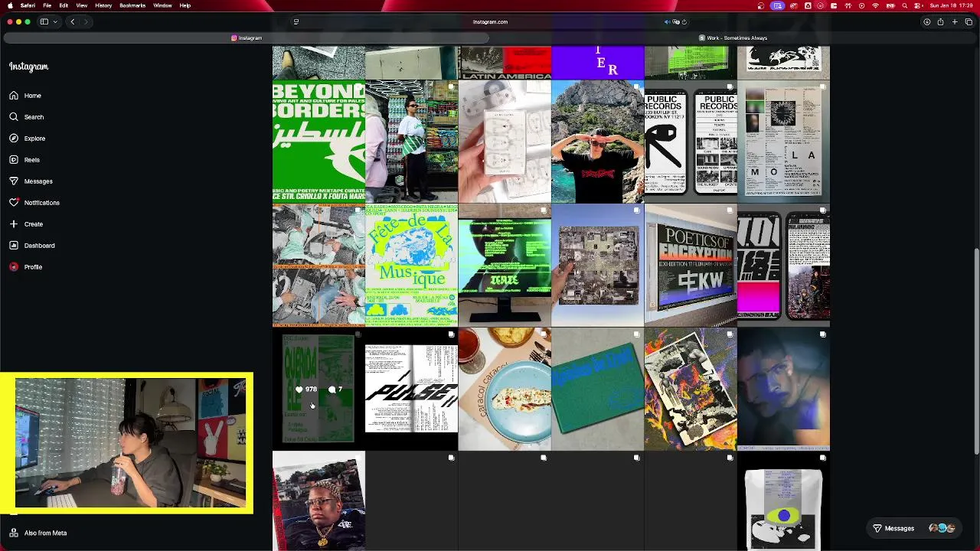Screen dimensions: 980x551
Task: Click page menu icon left of address
Action: click(x=296, y=21)
